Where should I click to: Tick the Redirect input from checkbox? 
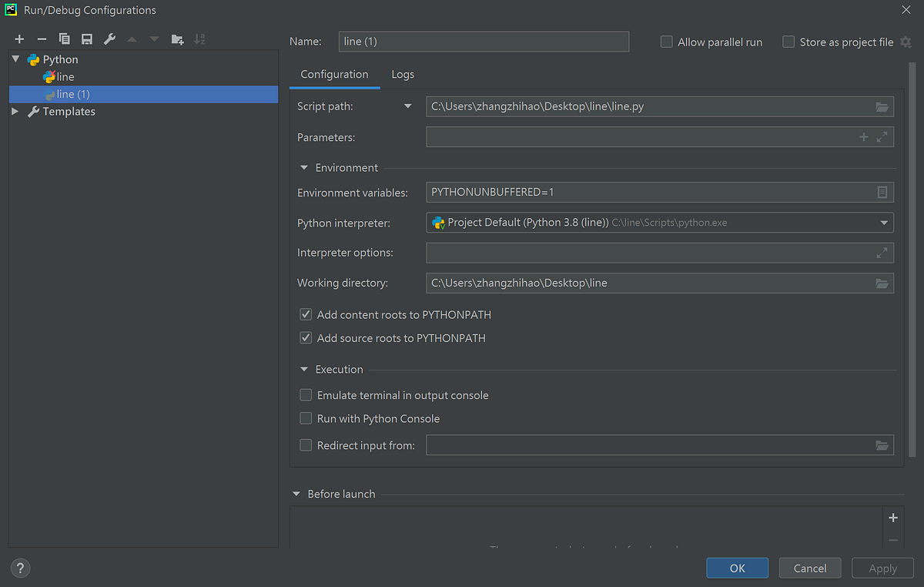[306, 445]
